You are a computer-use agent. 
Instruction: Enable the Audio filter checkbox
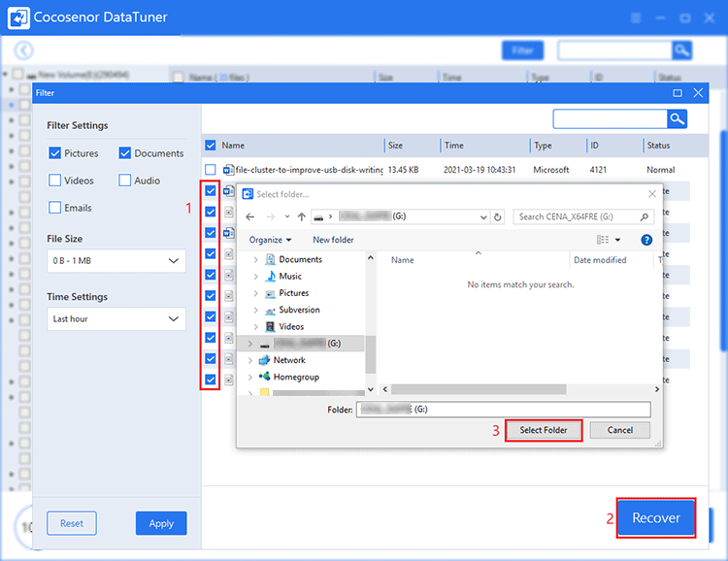pos(124,181)
